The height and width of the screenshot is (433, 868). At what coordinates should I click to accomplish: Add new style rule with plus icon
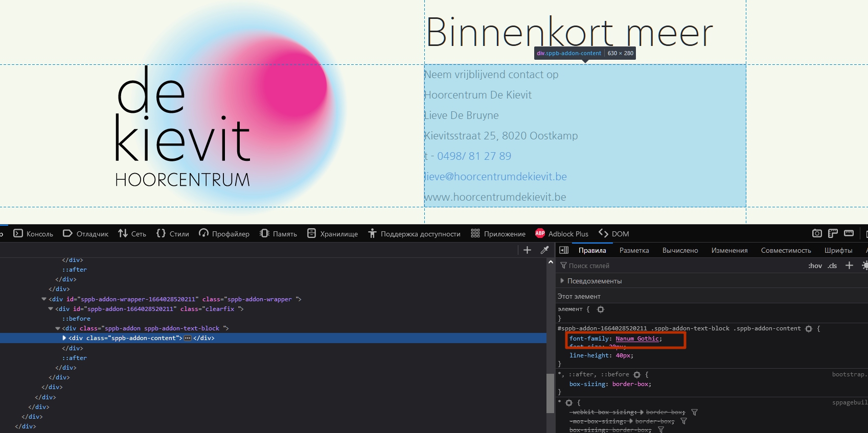tap(849, 266)
